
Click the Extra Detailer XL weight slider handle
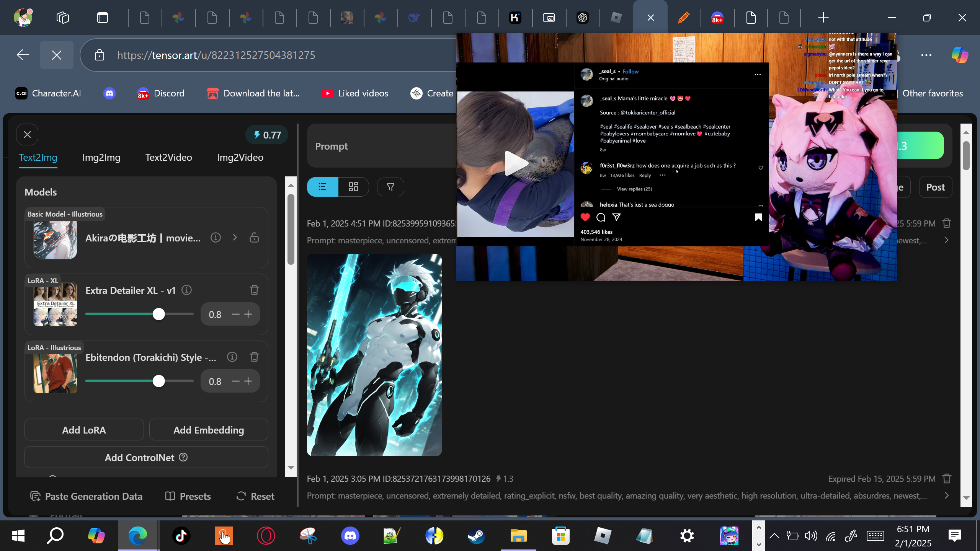(x=159, y=314)
